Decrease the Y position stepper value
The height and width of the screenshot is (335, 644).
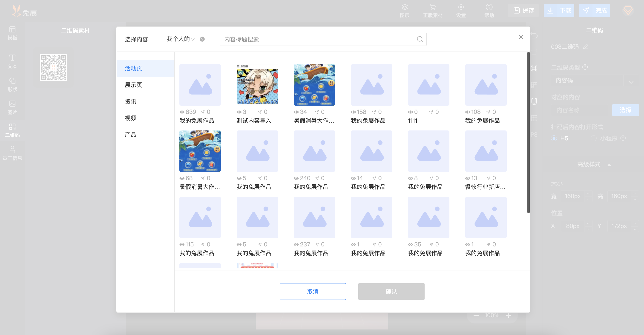coord(635,229)
